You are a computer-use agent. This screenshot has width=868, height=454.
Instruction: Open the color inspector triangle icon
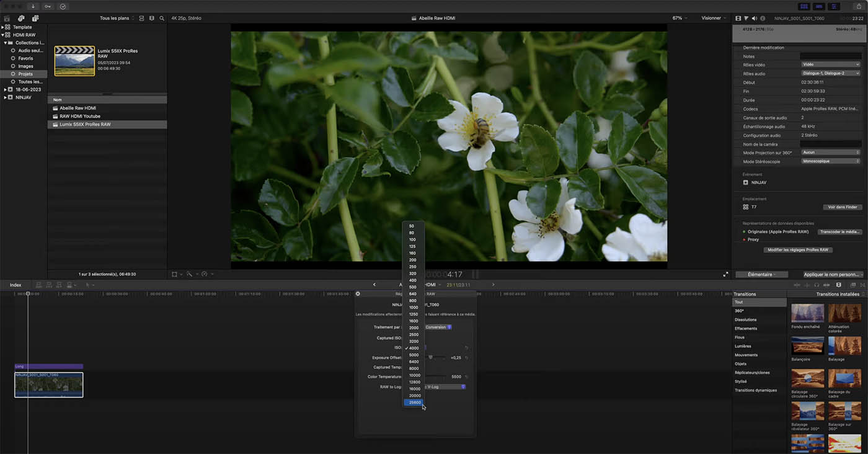pos(746,18)
